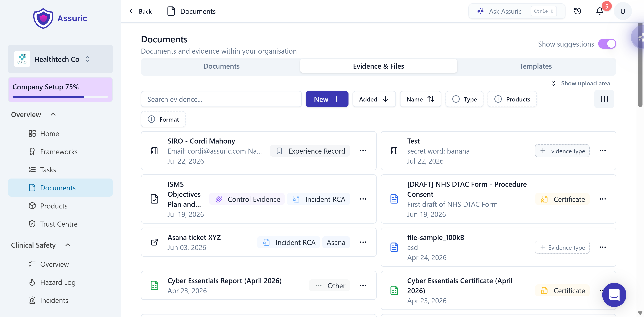This screenshot has height=317, width=644.
Task: Open the user avatar U menu
Action: [623, 11]
